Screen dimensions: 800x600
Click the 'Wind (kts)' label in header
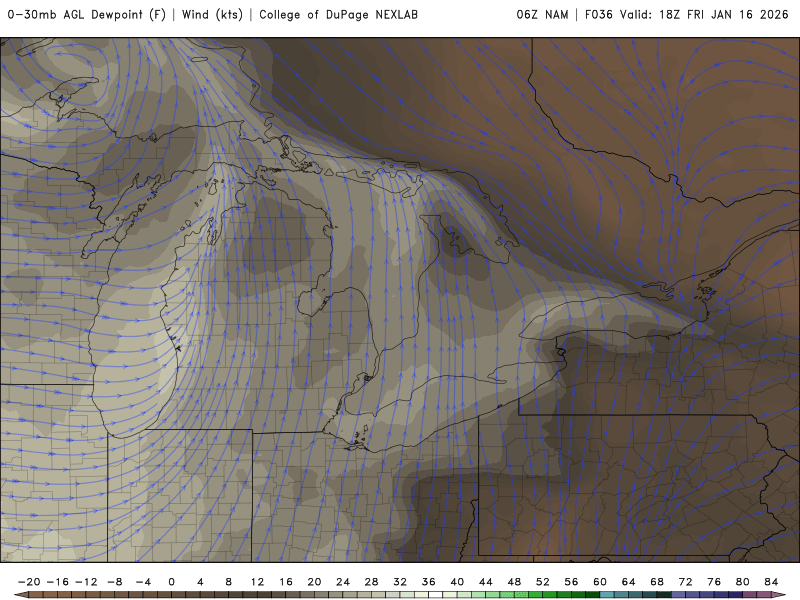pyautogui.click(x=212, y=15)
